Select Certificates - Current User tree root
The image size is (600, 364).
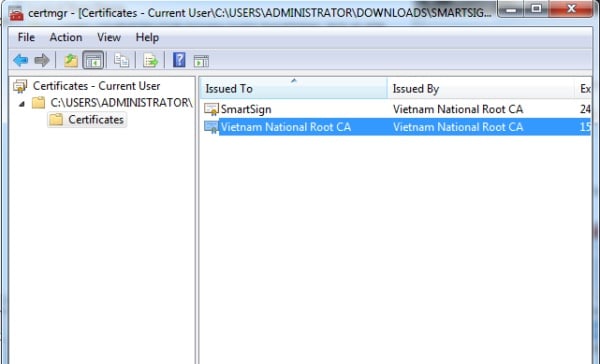(96, 86)
